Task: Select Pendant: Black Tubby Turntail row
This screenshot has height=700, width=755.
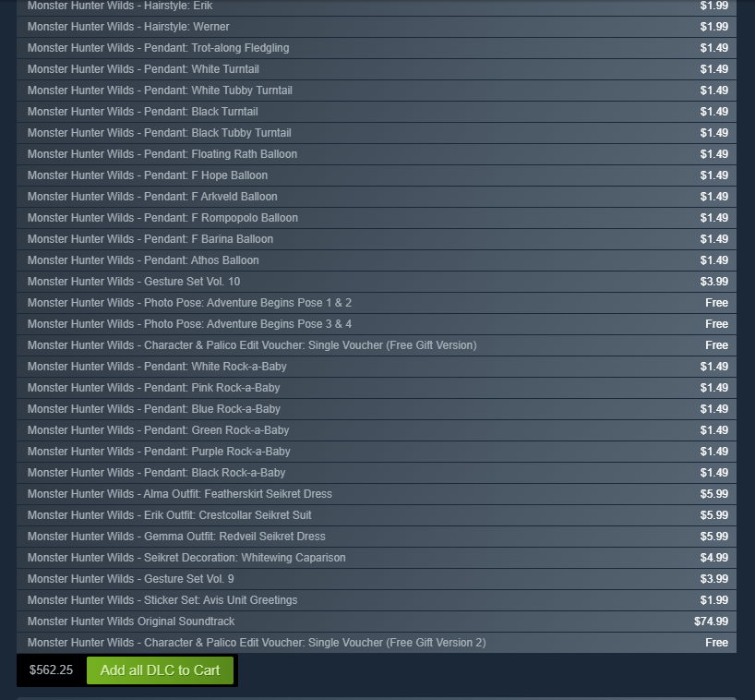Action: click(377, 133)
